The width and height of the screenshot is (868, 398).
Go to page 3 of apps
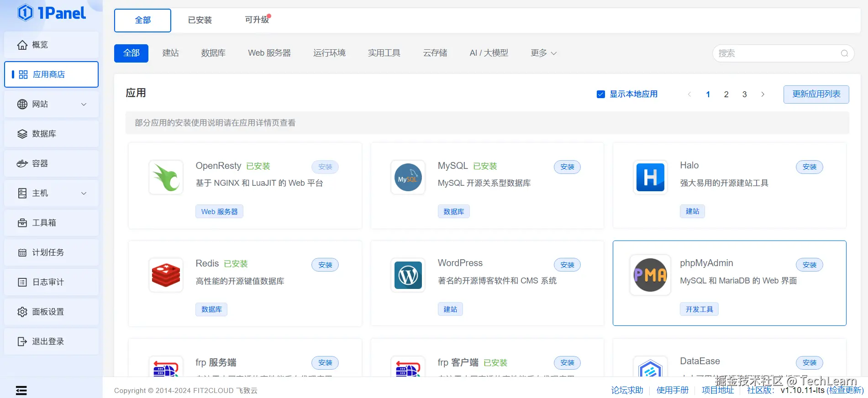[744, 94]
